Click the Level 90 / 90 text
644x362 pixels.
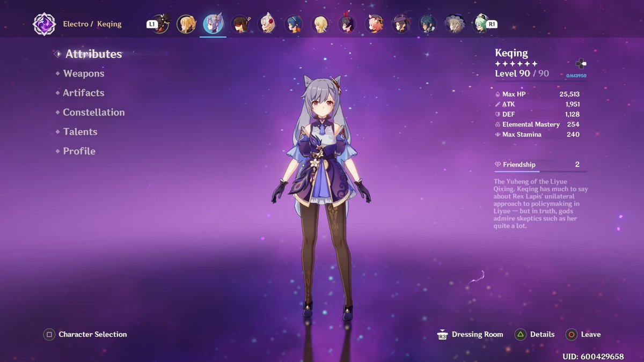coord(522,73)
